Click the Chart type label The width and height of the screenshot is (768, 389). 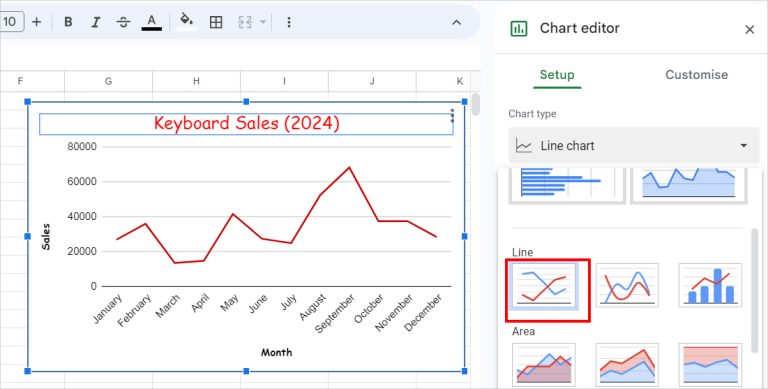click(x=532, y=114)
